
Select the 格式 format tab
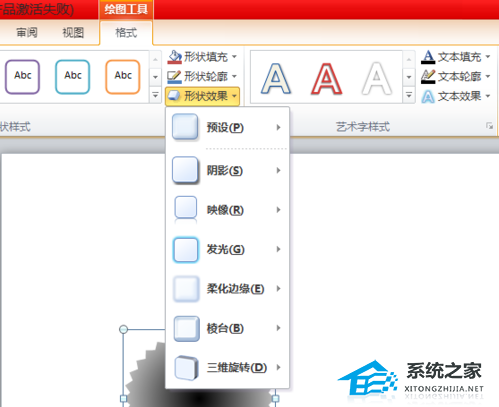[126, 33]
